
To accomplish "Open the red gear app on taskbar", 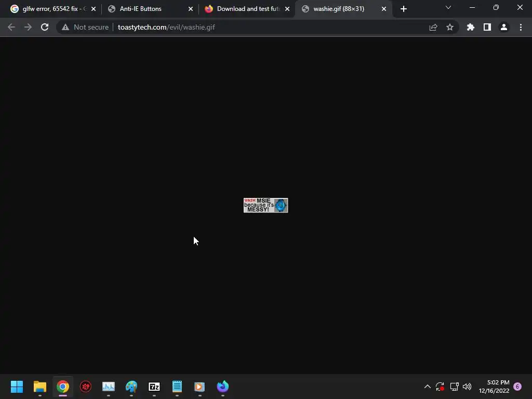I will 86,387.
